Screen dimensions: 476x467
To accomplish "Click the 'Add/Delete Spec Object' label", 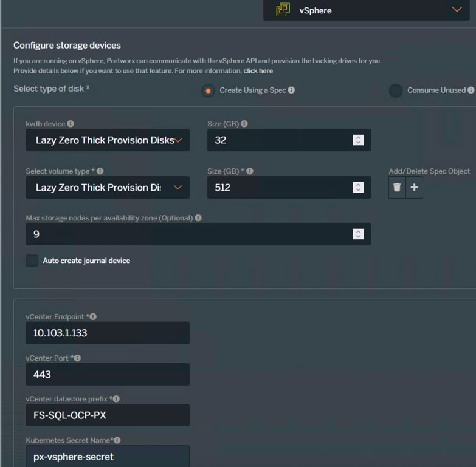I will (x=429, y=171).
